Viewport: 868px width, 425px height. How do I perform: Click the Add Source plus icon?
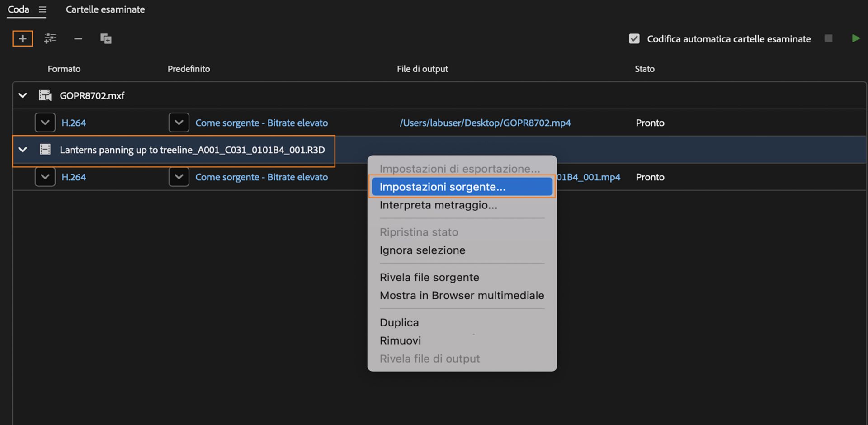pos(22,38)
